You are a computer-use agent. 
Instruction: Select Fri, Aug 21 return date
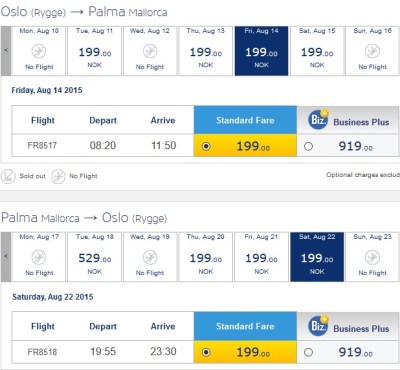click(261, 257)
